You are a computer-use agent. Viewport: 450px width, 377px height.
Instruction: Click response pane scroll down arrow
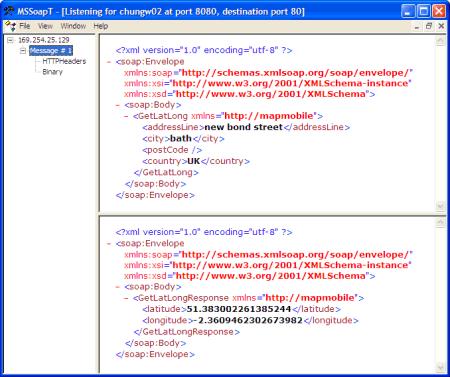pos(440,368)
